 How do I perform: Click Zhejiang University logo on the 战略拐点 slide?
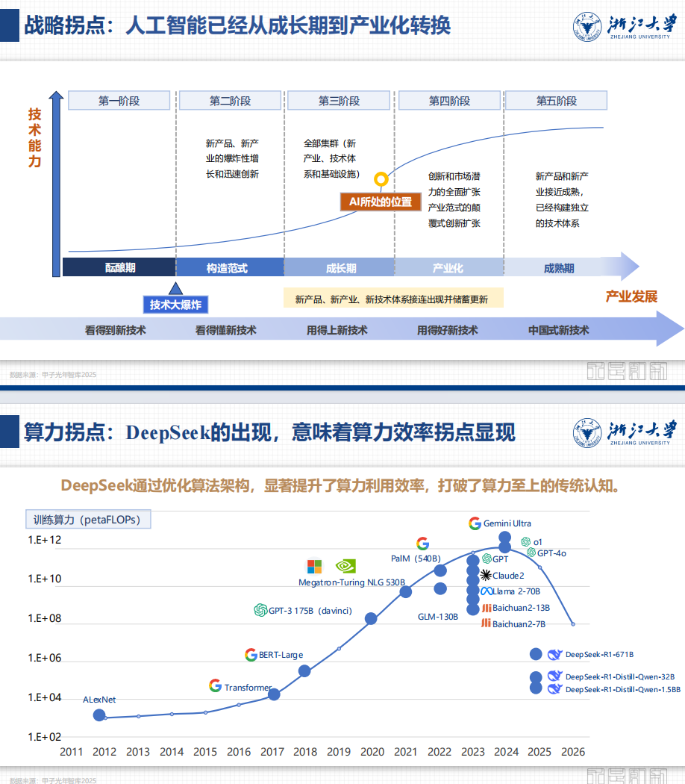[625, 26]
